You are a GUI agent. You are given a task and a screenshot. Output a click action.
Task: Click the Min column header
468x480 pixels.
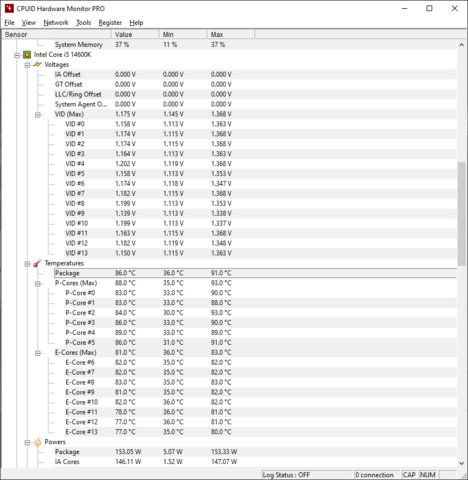pyautogui.click(x=183, y=34)
